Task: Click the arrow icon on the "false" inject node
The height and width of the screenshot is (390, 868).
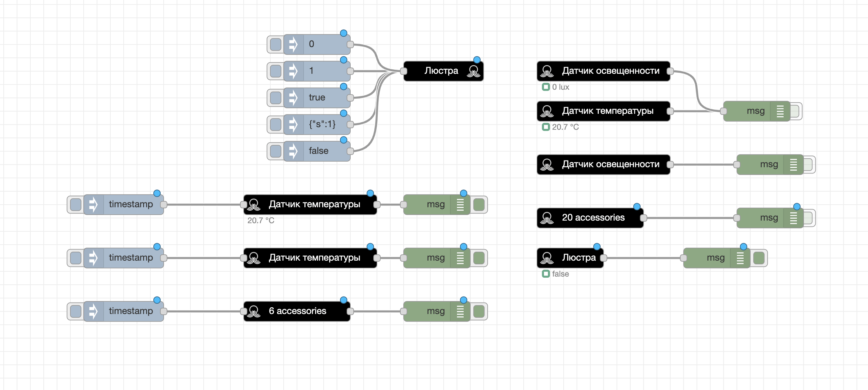Action: click(x=293, y=151)
